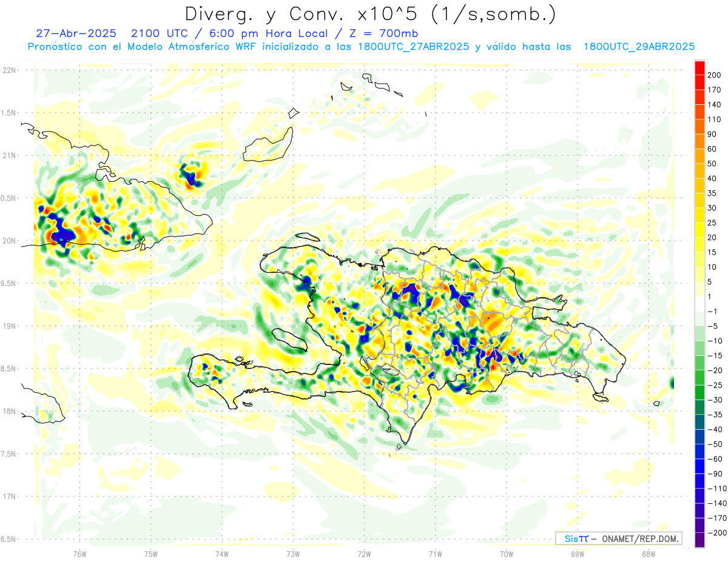This screenshot has height=562, width=728.
Task: Click the "22N" latitude label
Action: pos(9,70)
